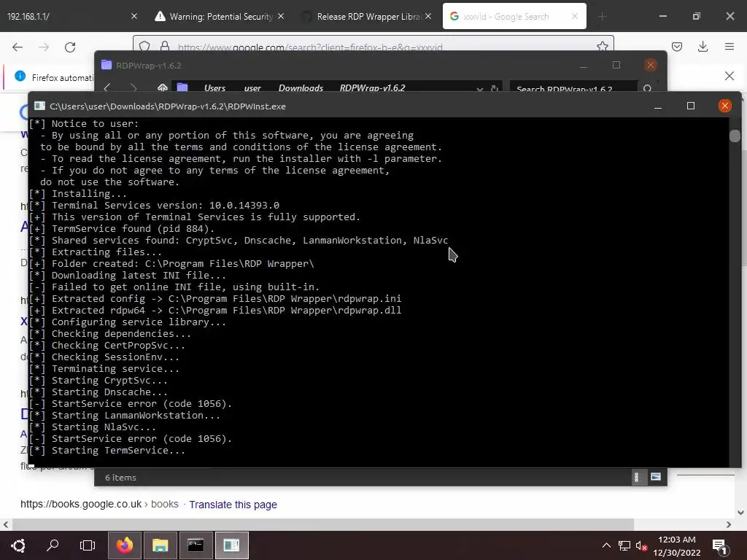Show hidden system tray icons
This screenshot has width=747, height=560.
[x=606, y=545]
